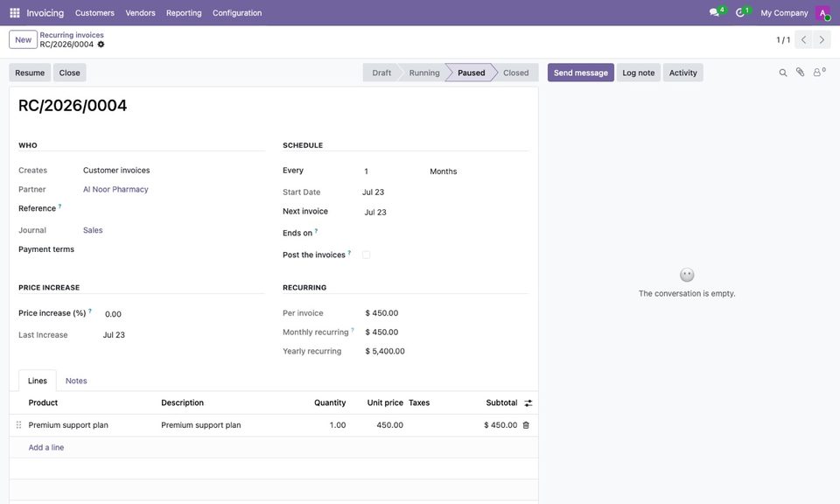Show help tooltip for Reference
Image resolution: width=840 pixels, height=504 pixels.
(x=60, y=206)
